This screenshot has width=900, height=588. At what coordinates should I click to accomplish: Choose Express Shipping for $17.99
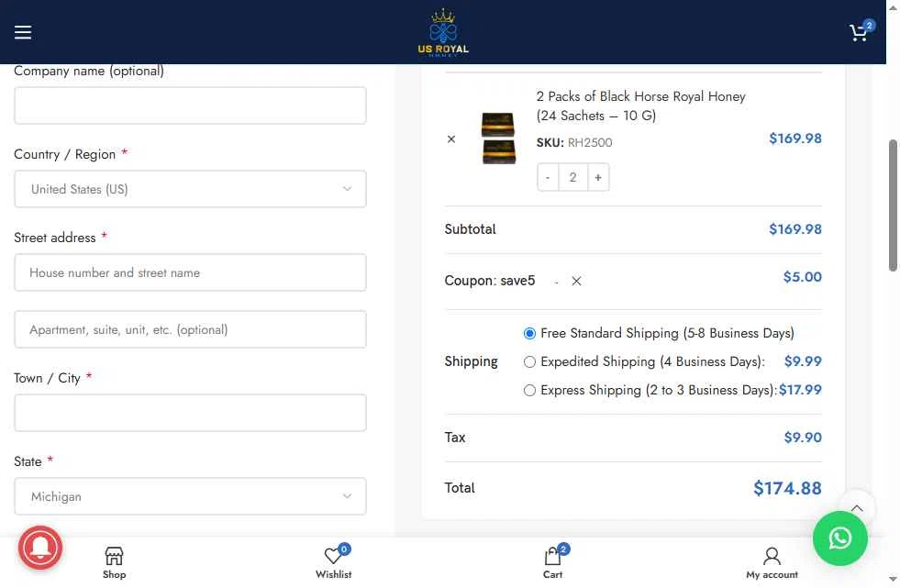pyautogui.click(x=529, y=391)
